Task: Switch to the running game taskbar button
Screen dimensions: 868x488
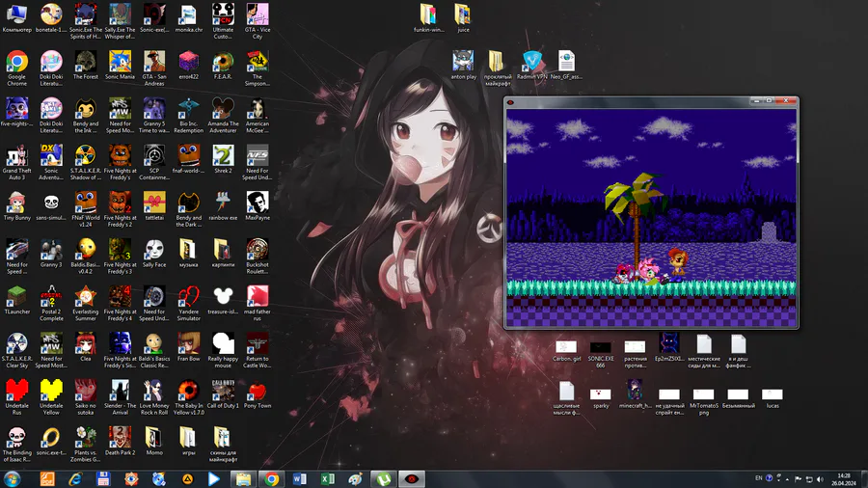Action: (412, 479)
